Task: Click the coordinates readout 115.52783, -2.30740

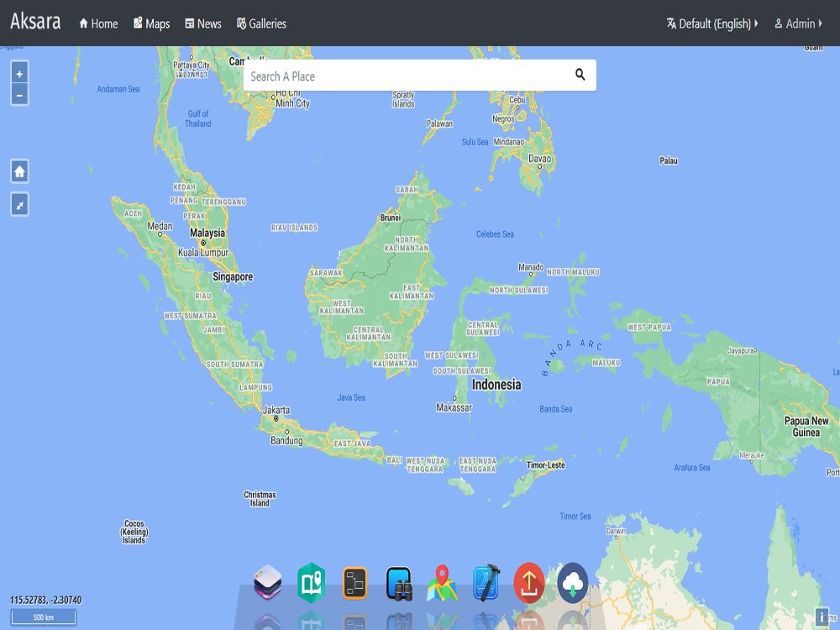Action: click(45, 600)
